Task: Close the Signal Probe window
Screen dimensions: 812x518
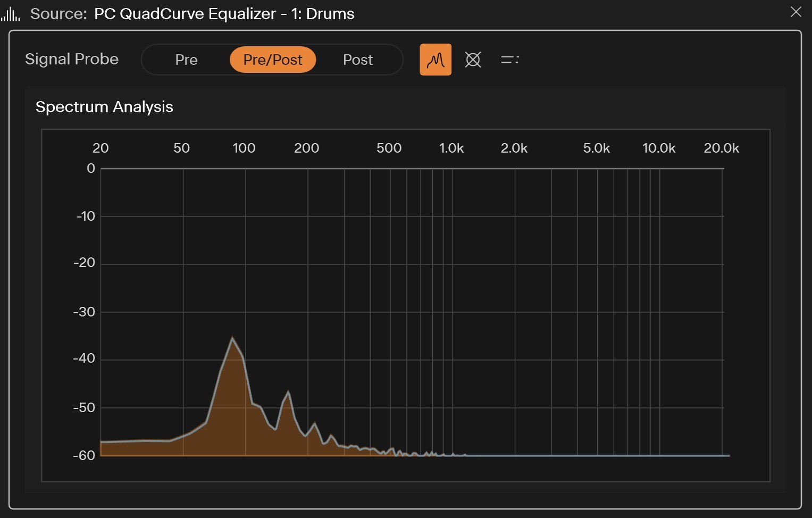Action: 796,12
